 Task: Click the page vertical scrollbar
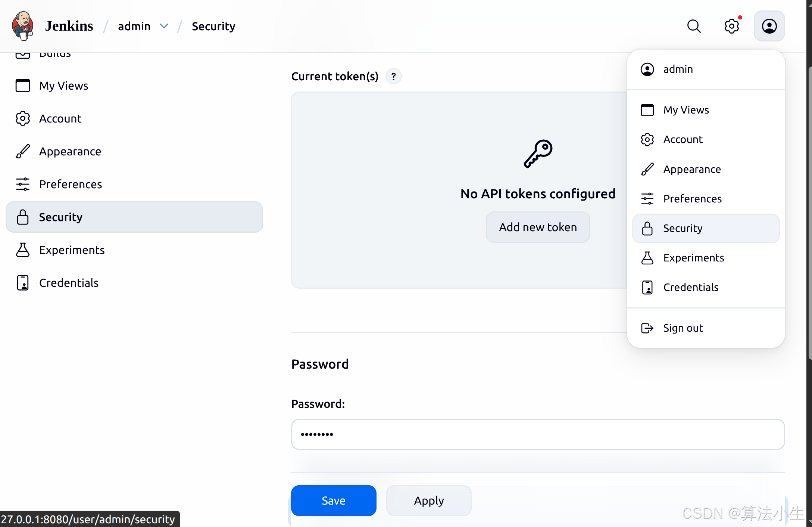pyautogui.click(x=809, y=213)
